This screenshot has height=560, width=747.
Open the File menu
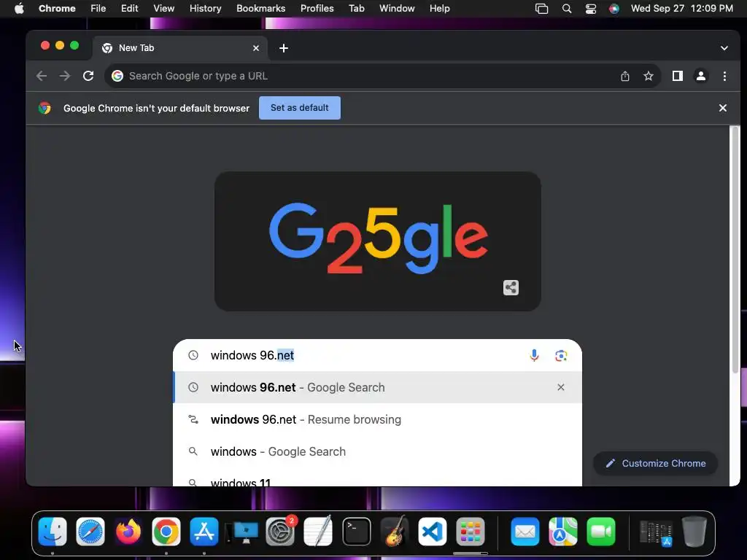pyautogui.click(x=98, y=9)
